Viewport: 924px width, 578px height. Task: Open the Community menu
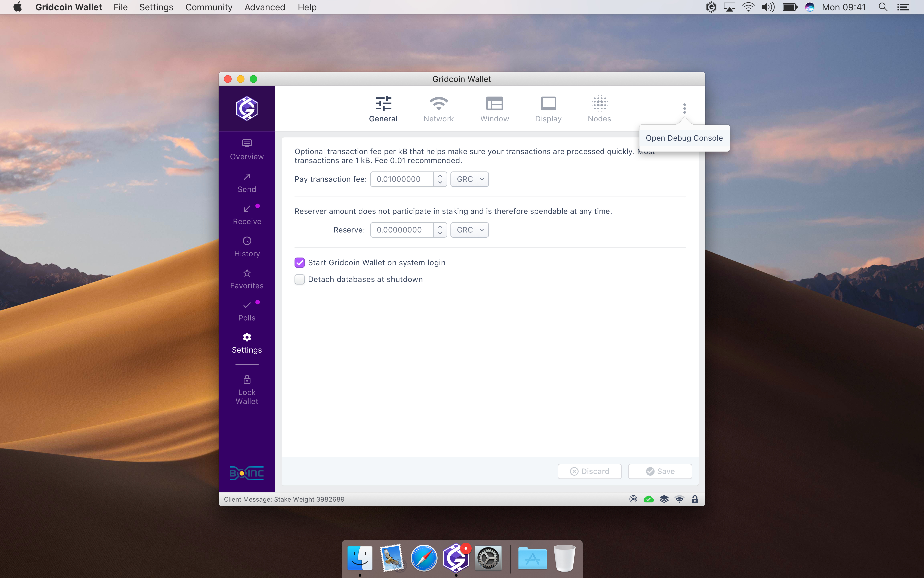pyautogui.click(x=209, y=7)
